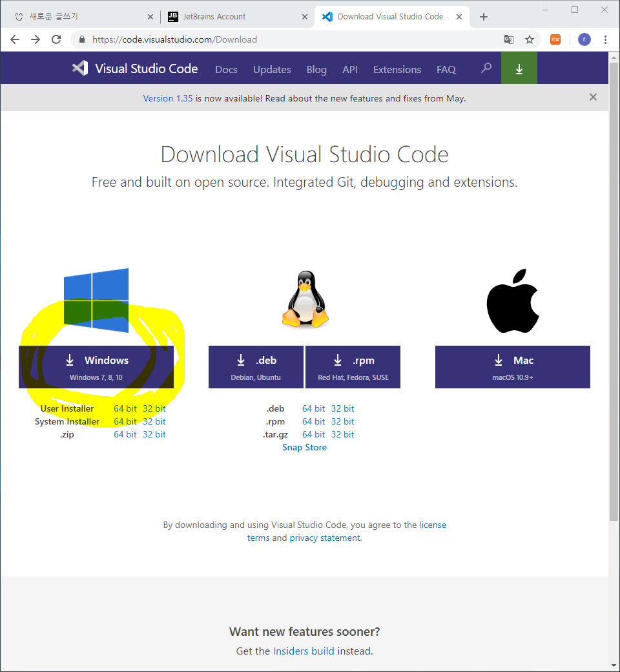Click the green download icon in navbar
620x672 pixels.
coord(519,68)
